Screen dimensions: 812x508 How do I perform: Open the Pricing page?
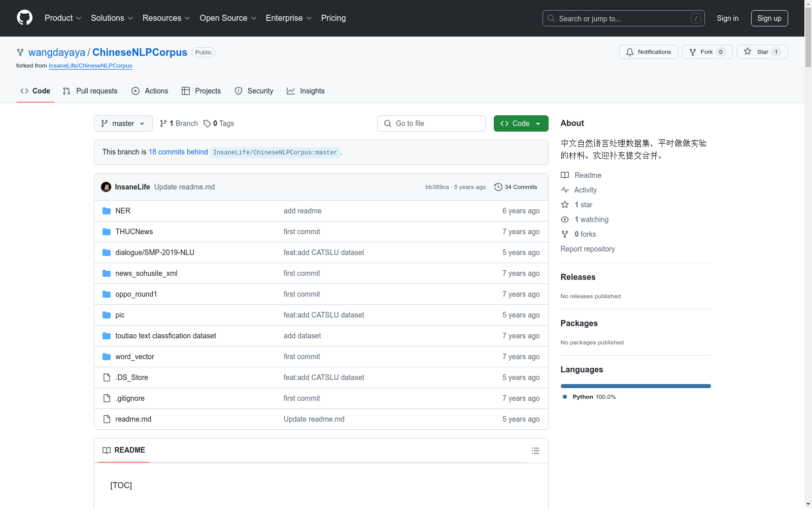pyautogui.click(x=333, y=18)
